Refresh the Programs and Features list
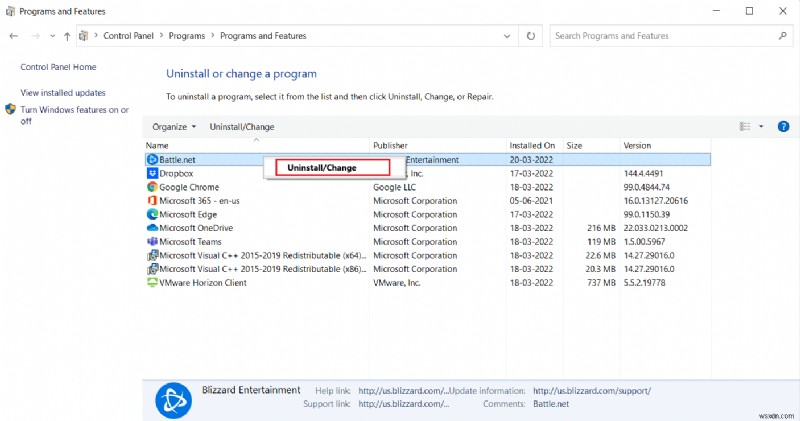 tap(531, 36)
